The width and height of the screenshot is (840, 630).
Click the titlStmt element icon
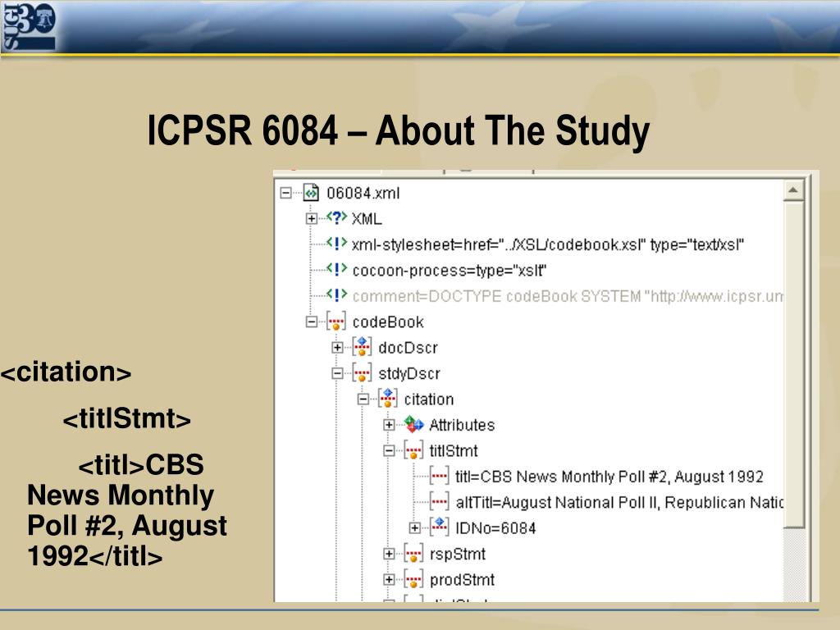point(413,450)
